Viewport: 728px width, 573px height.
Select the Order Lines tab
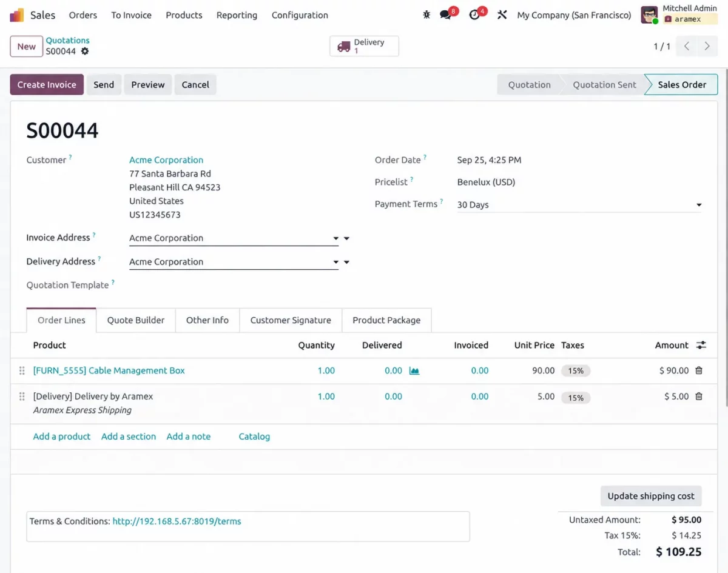click(x=61, y=320)
